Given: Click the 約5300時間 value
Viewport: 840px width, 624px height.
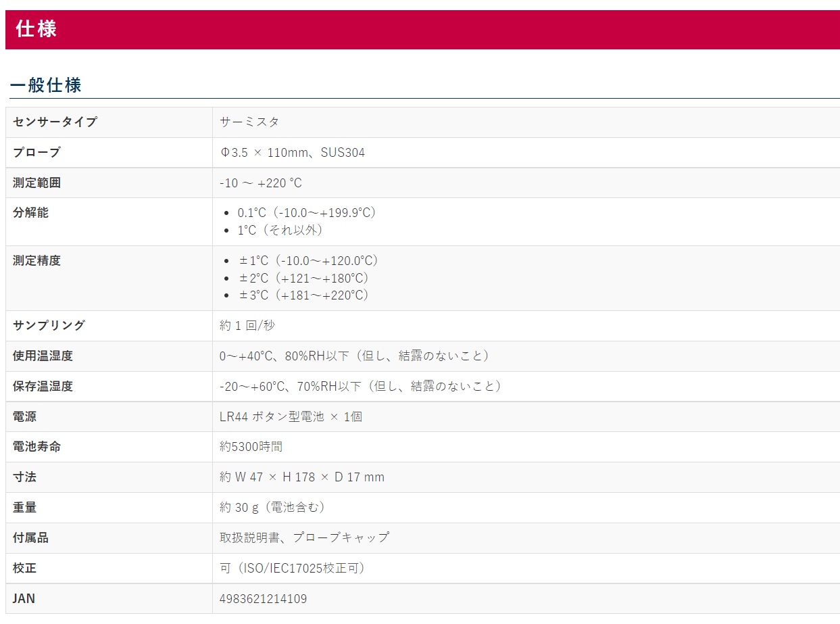Looking at the screenshot, I should pyautogui.click(x=251, y=447).
